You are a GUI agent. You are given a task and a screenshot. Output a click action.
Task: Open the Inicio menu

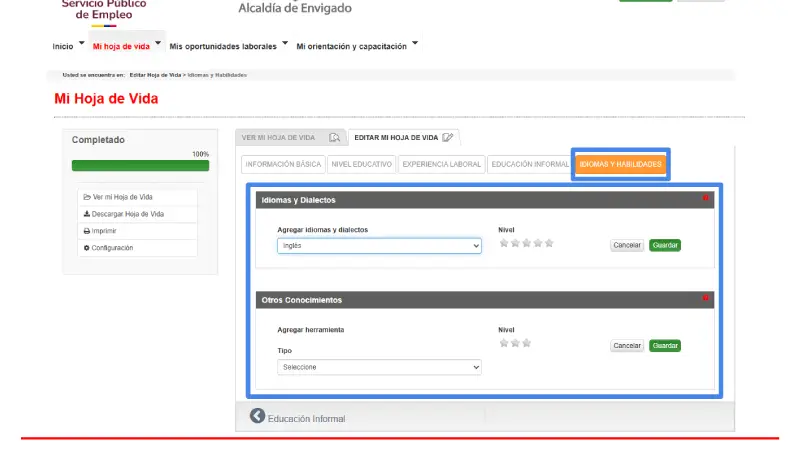67,46
